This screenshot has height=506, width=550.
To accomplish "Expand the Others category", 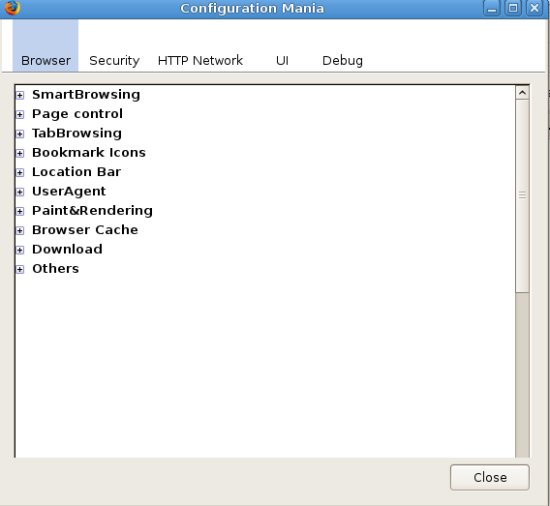I will pyautogui.click(x=20, y=269).
